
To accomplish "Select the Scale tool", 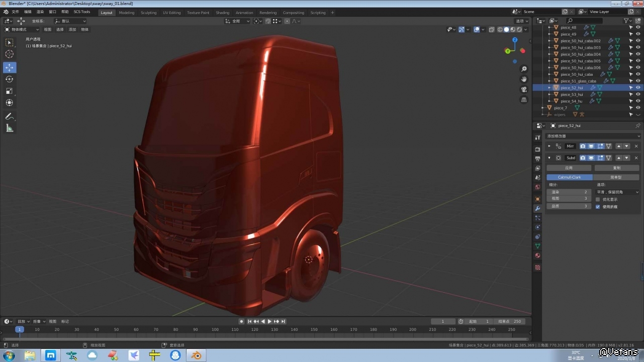I will (x=10, y=91).
